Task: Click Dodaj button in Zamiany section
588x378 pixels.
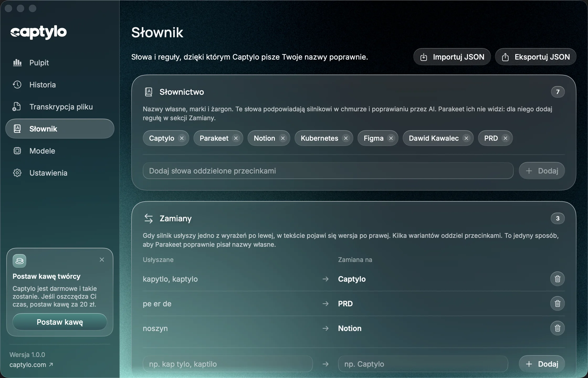Action: (x=542, y=364)
